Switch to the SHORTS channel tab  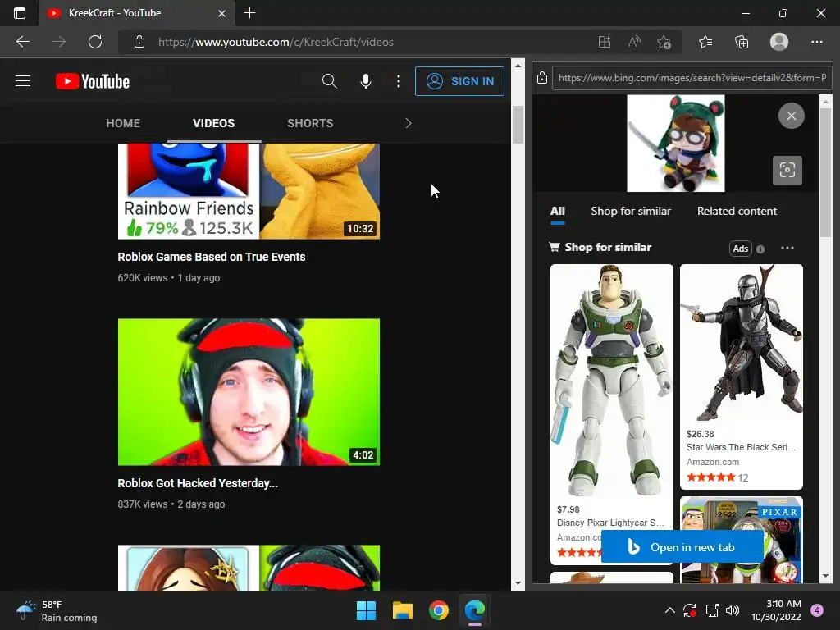(310, 123)
